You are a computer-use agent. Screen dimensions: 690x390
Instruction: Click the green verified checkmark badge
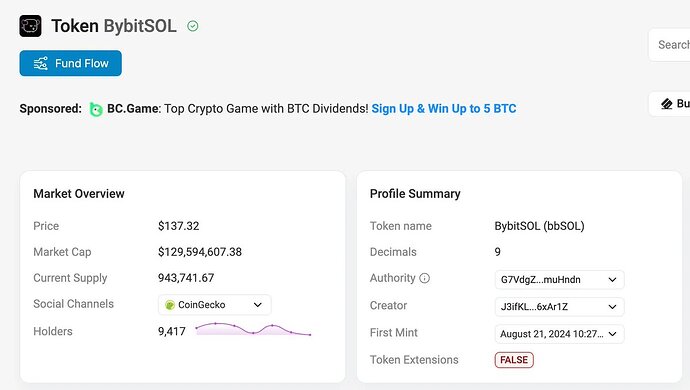click(193, 26)
